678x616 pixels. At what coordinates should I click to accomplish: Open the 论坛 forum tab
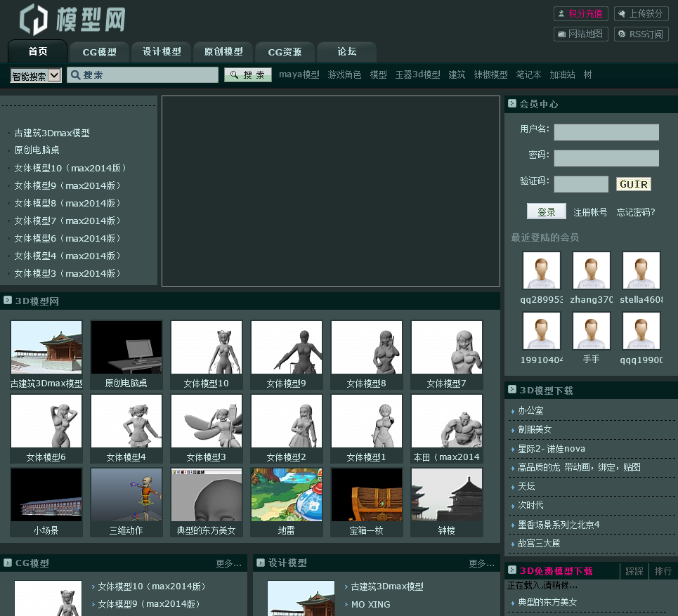[346, 52]
